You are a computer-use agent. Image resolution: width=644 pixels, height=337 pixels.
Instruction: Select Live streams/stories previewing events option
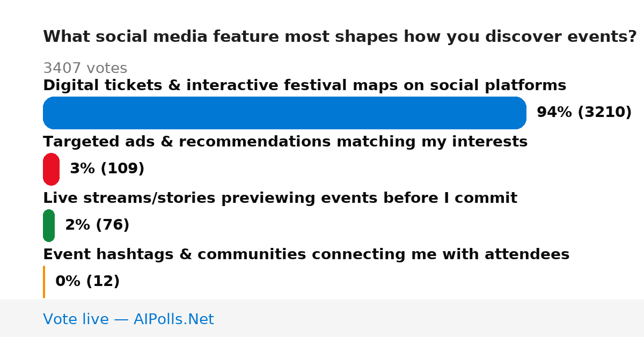pyautogui.click(x=280, y=198)
